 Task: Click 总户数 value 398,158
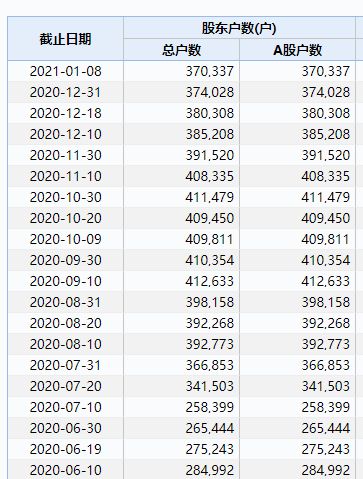[x=210, y=302]
